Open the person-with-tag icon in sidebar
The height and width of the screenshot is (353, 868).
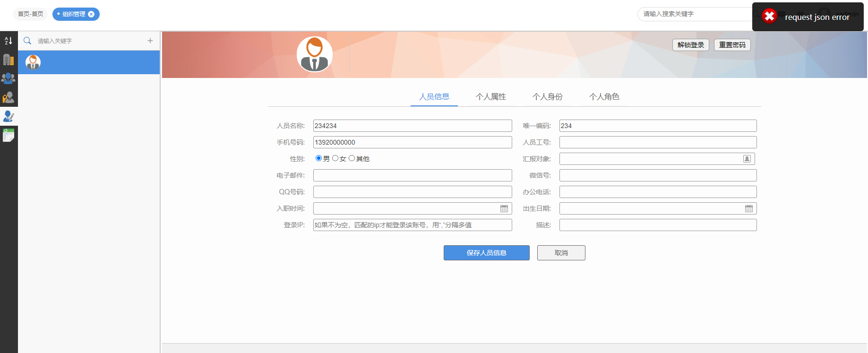coord(9,97)
